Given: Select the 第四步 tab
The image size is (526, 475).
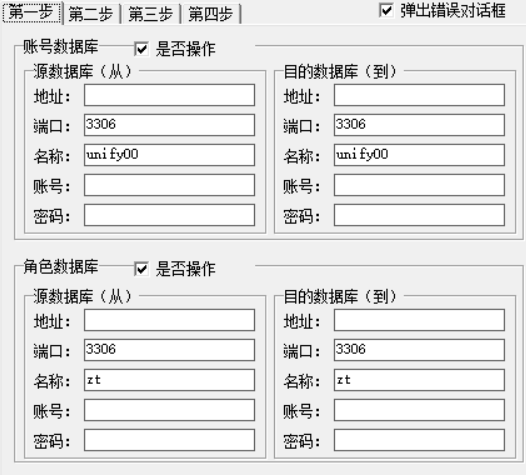Looking at the screenshot, I should [x=211, y=14].
